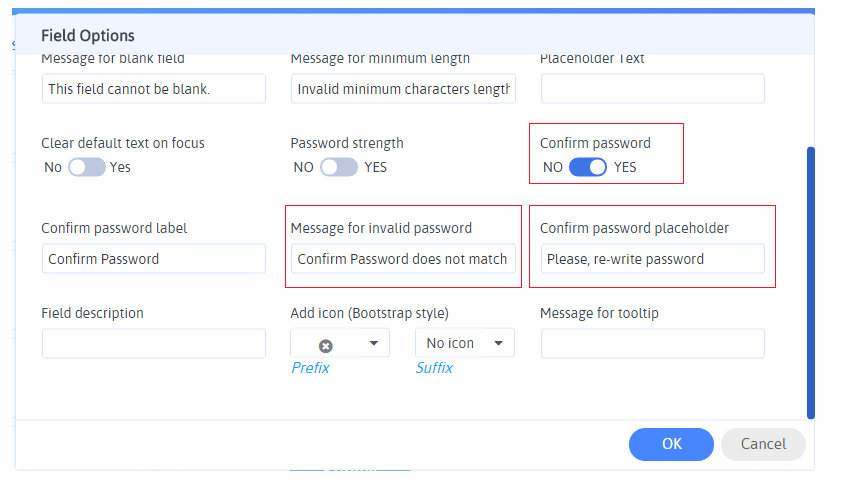Toggle Clear default text on focus
The width and height of the screenshot is (842, 500).
point(87,167)
